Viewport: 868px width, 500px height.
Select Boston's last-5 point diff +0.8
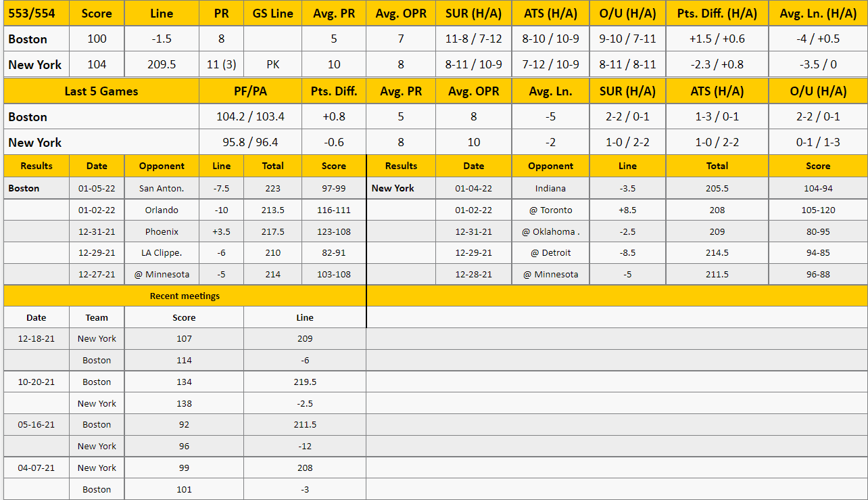pos(334,116)
